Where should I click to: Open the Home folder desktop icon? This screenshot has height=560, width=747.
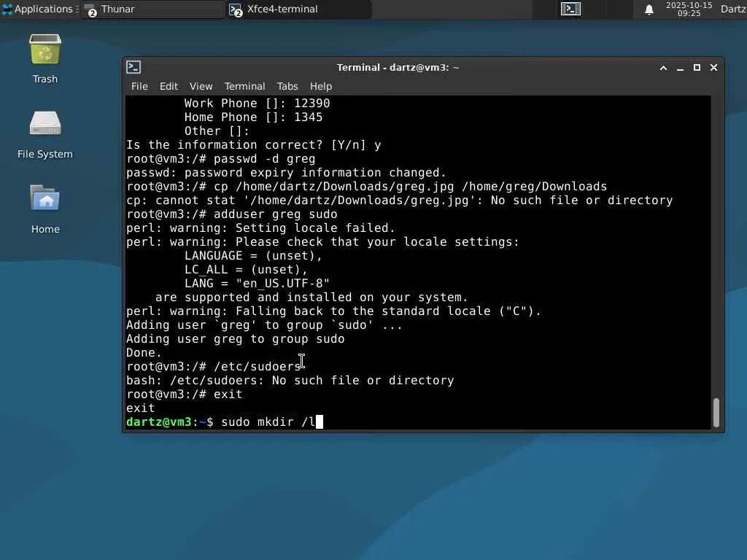coord(45,198)
